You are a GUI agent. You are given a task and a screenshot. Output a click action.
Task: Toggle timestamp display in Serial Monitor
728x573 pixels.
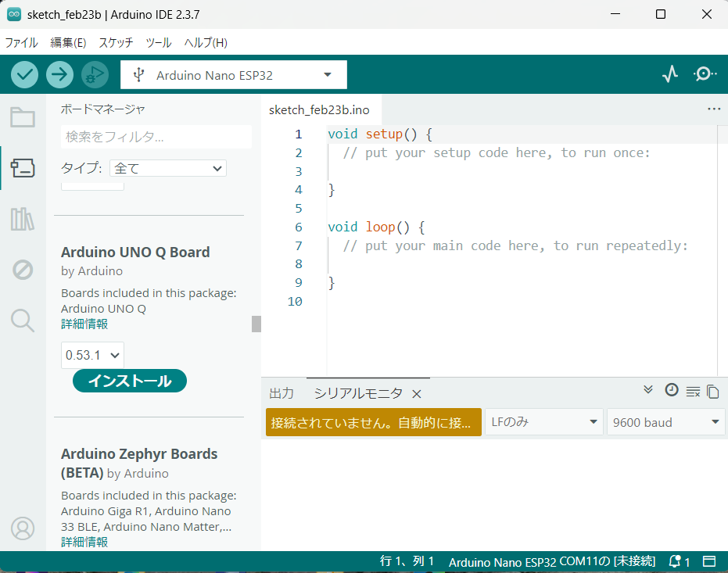(671, 390)
